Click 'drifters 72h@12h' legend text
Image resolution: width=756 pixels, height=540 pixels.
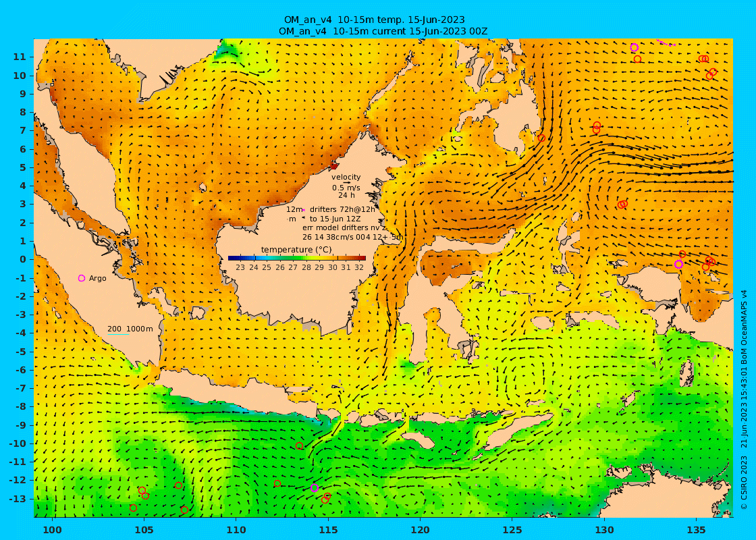342,209
